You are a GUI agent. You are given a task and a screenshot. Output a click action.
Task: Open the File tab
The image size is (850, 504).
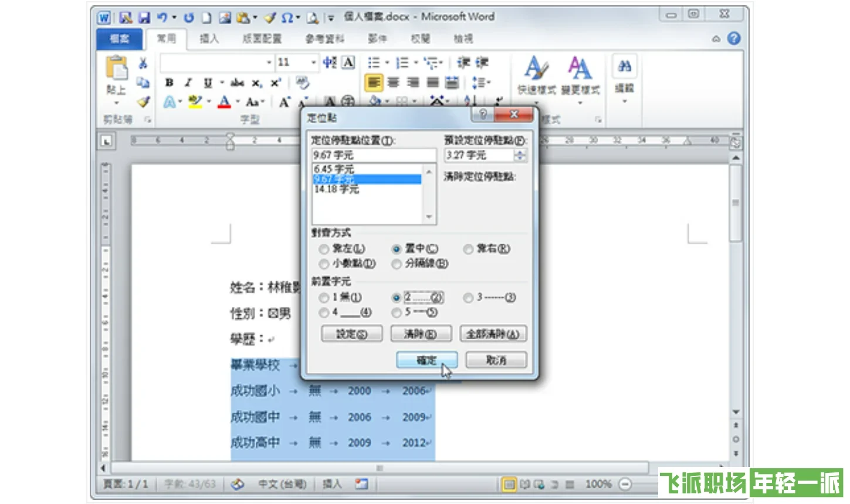click(120, 39)
